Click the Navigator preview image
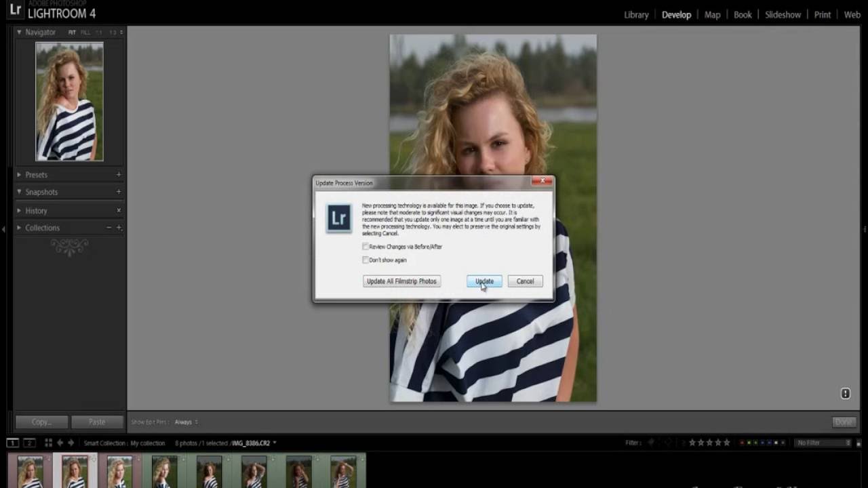 click(69, 102)
